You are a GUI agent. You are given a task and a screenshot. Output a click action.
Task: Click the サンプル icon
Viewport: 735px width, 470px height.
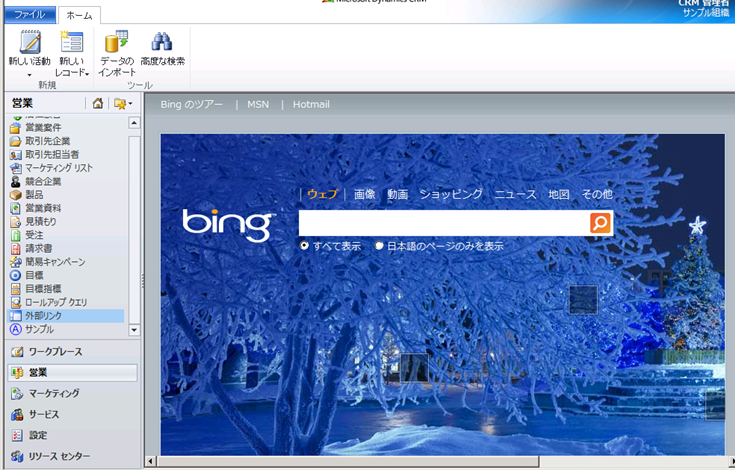pyautogui.click(x=15, y=329)
